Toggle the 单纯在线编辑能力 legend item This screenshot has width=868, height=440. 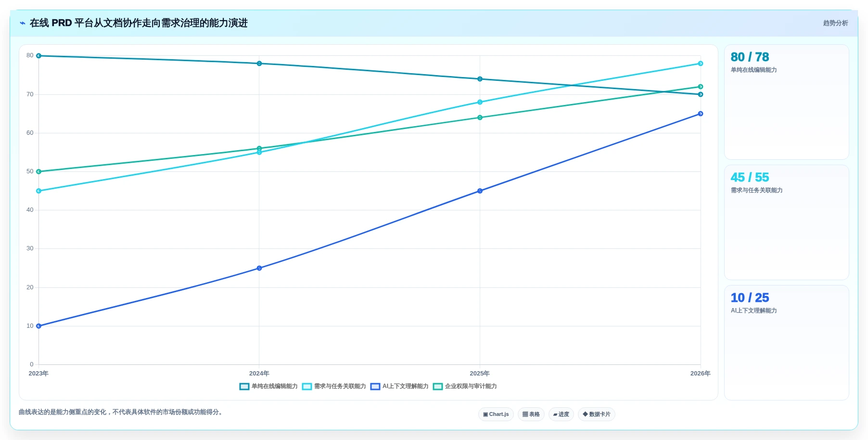(268, 387)
